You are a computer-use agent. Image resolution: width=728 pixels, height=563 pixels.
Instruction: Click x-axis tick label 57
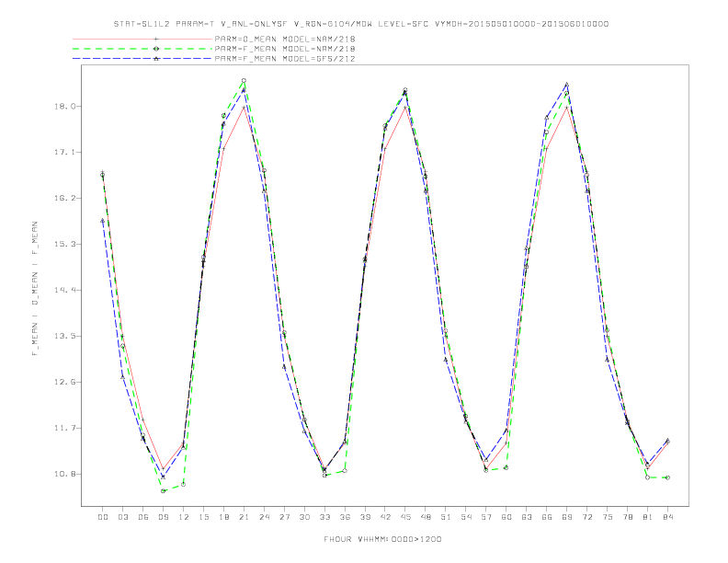click(x=486, y=517)
